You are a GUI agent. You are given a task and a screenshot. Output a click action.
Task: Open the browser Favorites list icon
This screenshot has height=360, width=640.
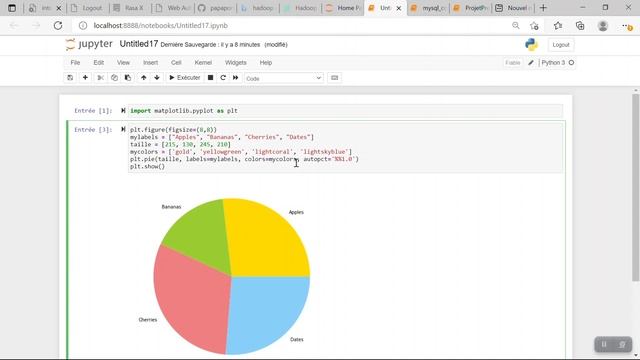(x=558, y=25)
